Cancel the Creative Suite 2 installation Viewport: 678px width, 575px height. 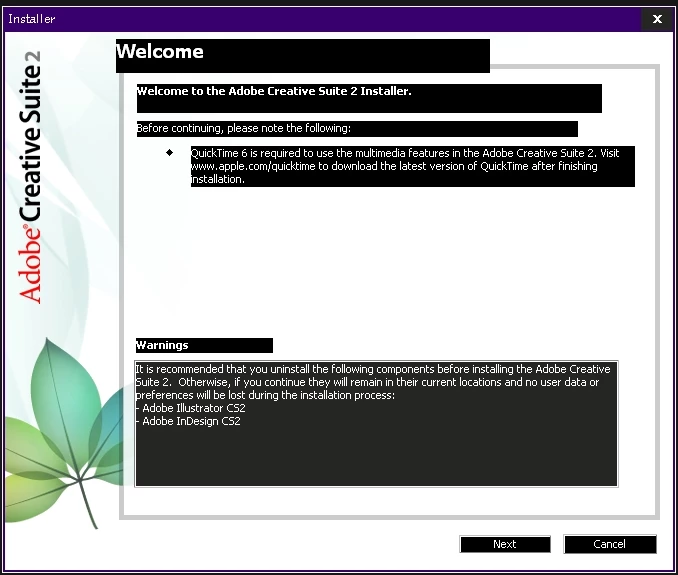(610, 544)
